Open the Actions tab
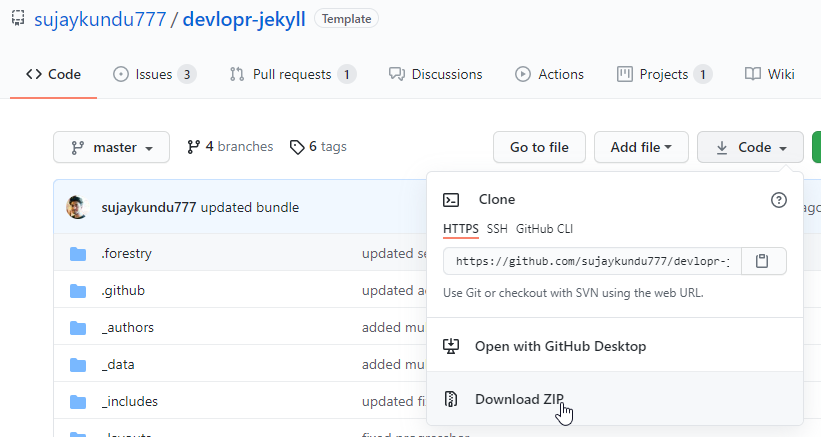 549,74
